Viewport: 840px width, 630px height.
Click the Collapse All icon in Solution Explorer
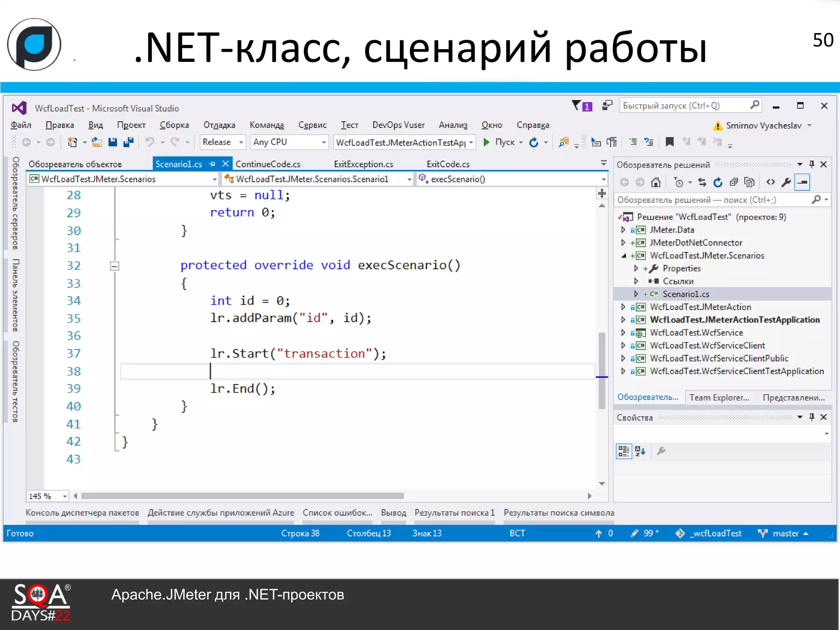point(734,182)
